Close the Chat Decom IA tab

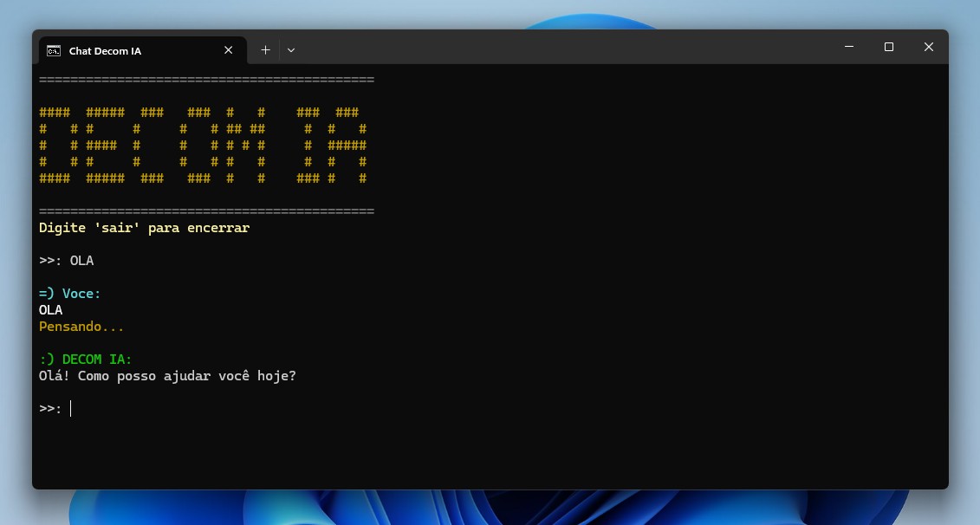228,50
